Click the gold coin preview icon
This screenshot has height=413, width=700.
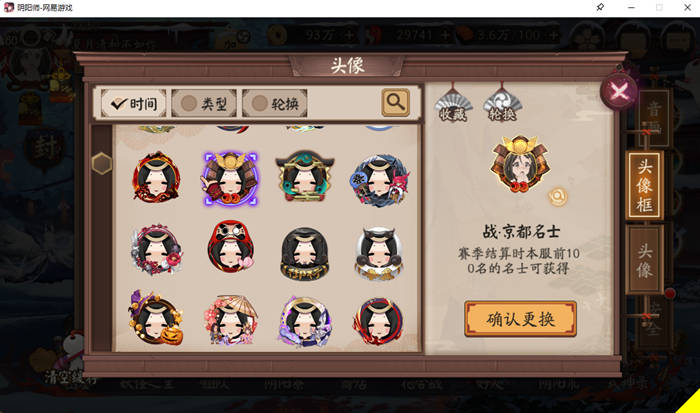point(558,196)
